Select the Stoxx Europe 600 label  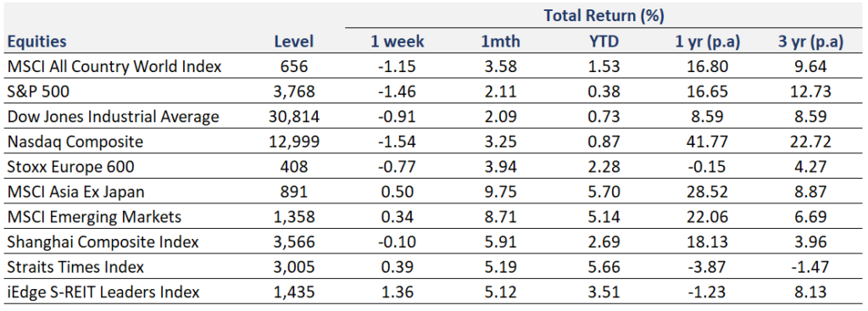tap(70, 167)
